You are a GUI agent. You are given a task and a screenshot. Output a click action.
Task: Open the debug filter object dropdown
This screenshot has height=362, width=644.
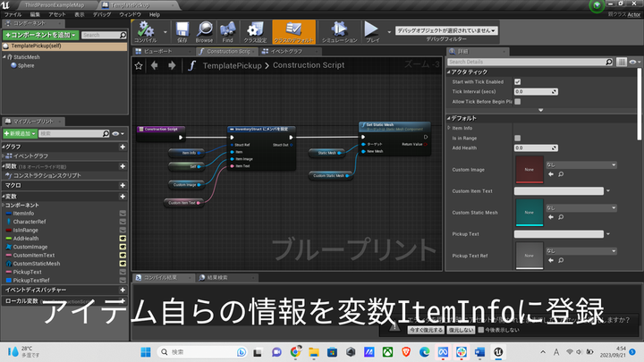446,29
